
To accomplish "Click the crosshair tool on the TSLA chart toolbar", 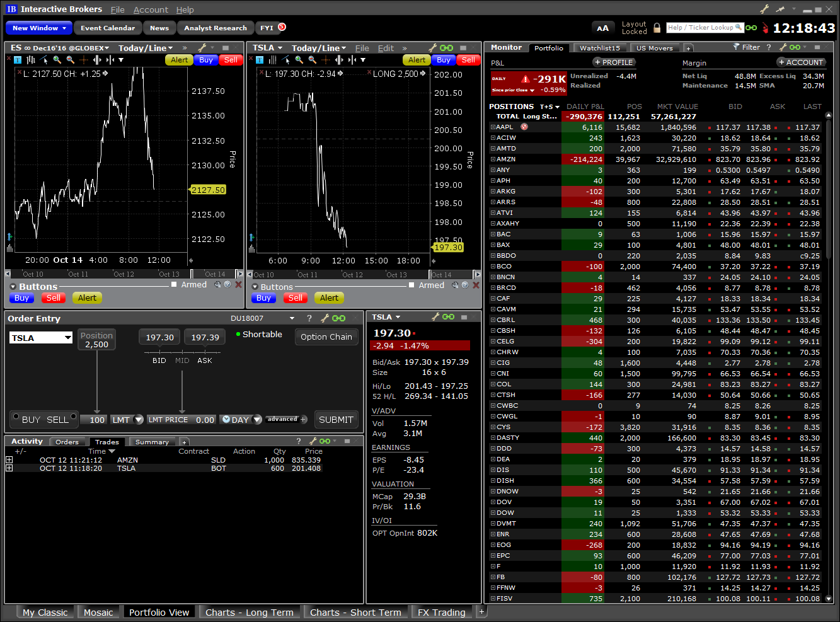I will (325, 60).
